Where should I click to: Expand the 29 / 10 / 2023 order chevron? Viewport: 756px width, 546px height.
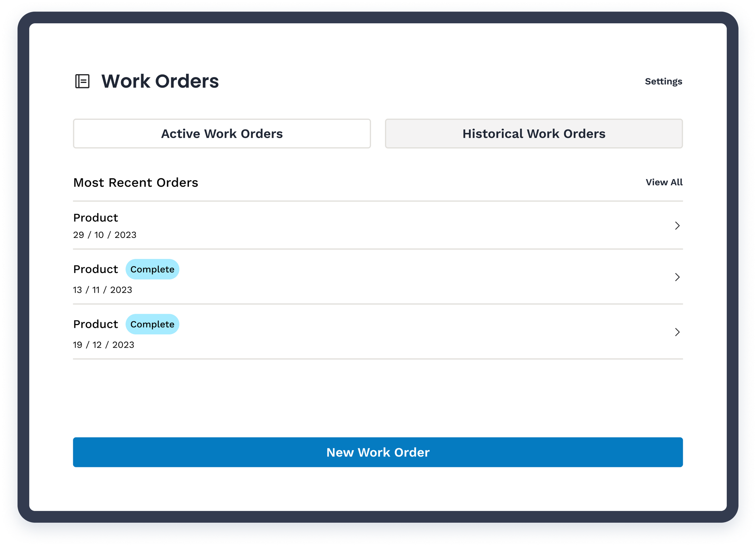[677, 226]
